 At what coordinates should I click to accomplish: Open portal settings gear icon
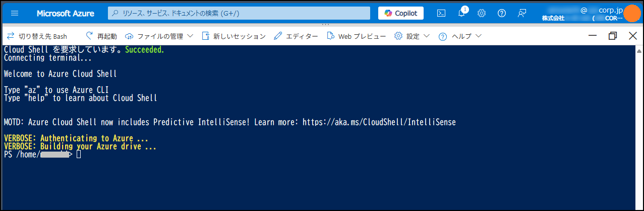pos(482,13)
